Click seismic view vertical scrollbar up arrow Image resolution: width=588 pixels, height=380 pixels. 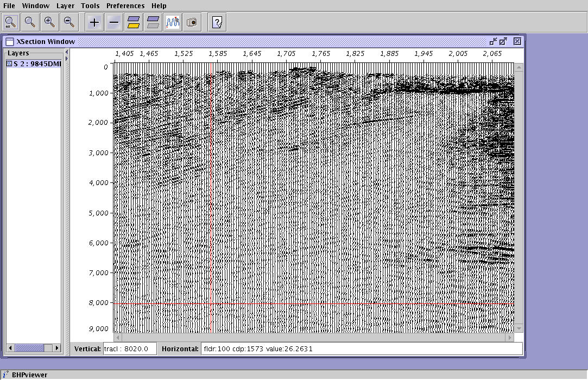(519, 67)
